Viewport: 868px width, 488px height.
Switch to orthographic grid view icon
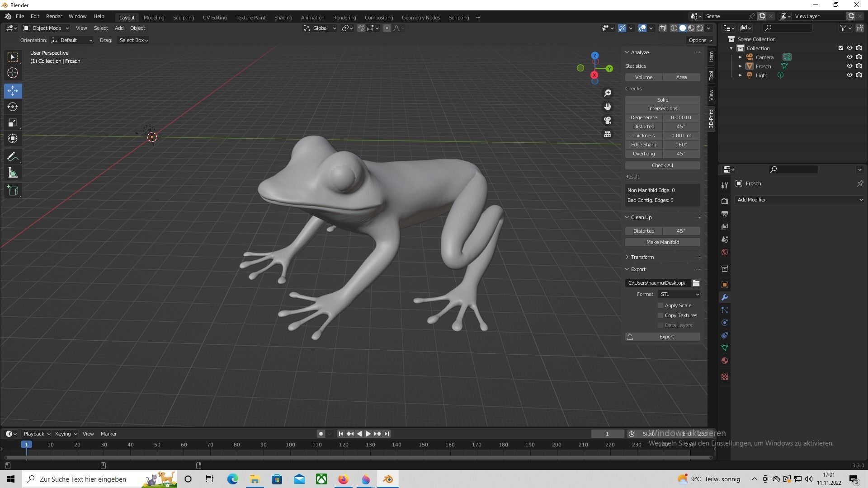[x=608, y=134]
